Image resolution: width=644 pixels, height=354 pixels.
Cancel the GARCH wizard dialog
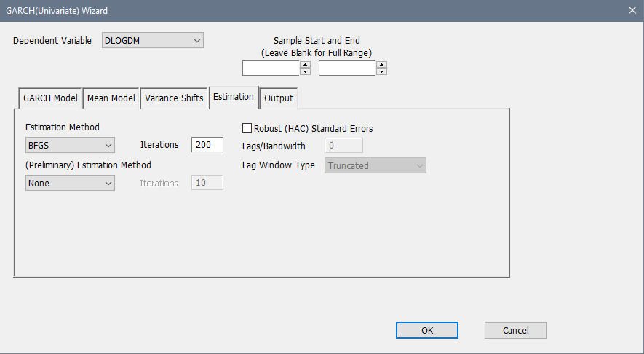515,331
